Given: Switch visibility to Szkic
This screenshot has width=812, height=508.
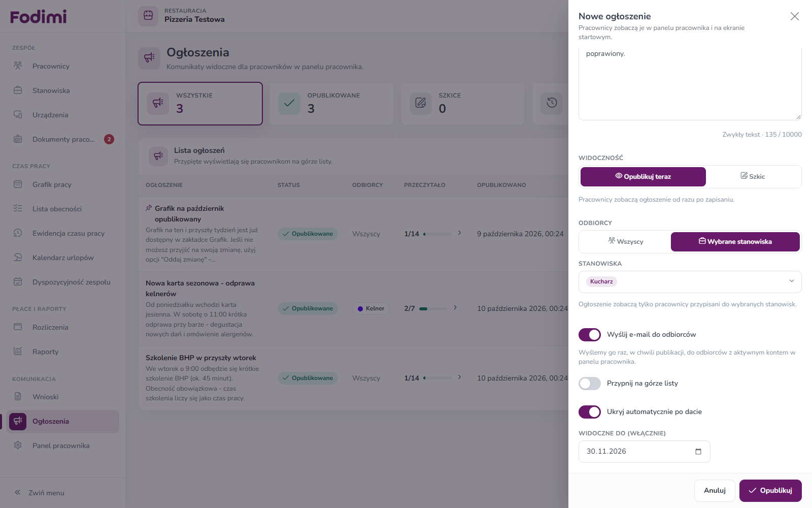Looking at the screenshot, I should pos(753,177).
